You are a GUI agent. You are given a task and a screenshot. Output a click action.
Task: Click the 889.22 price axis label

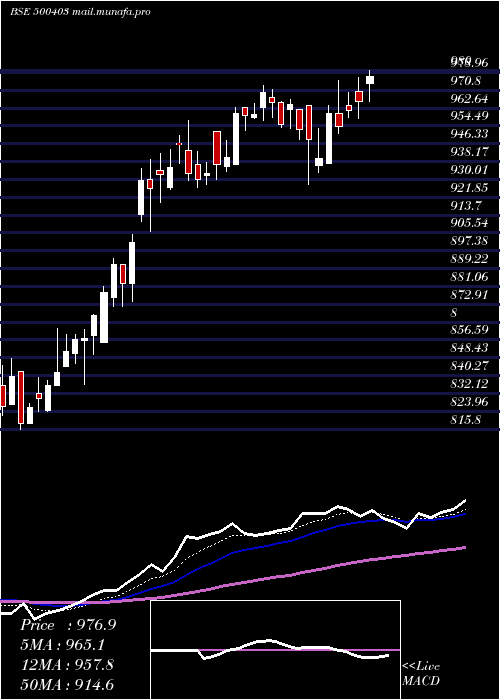469,259
